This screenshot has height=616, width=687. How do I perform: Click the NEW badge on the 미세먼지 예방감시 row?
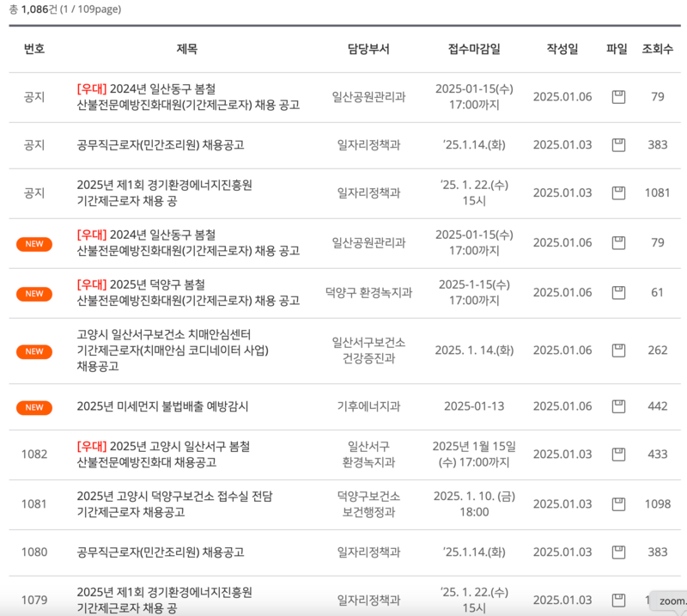[34, 407]
